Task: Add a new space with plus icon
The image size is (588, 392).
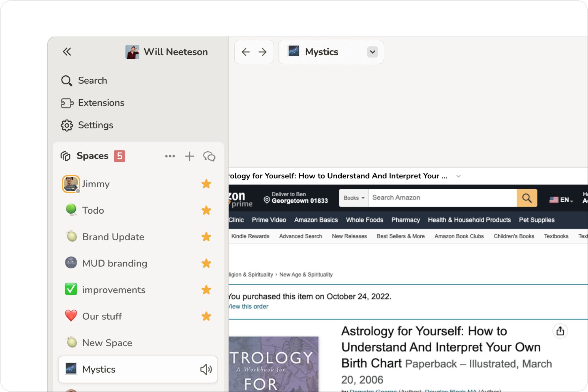Action: click(190, 156)
